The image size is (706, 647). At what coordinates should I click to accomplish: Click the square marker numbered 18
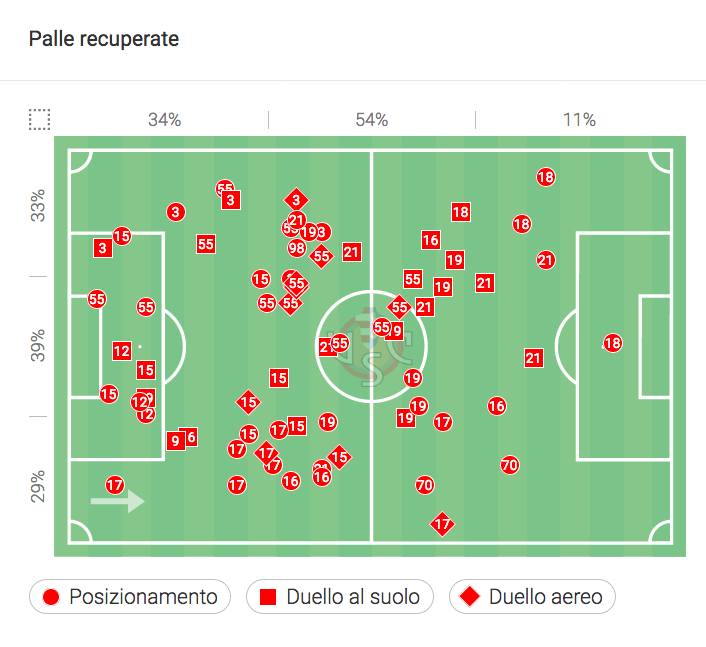pyautogui.click(x=460, y=212)
